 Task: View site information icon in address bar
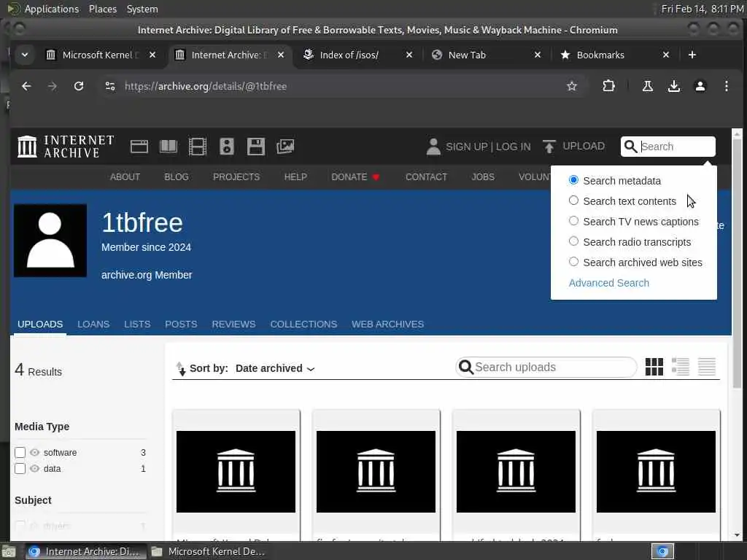(110, 86)
